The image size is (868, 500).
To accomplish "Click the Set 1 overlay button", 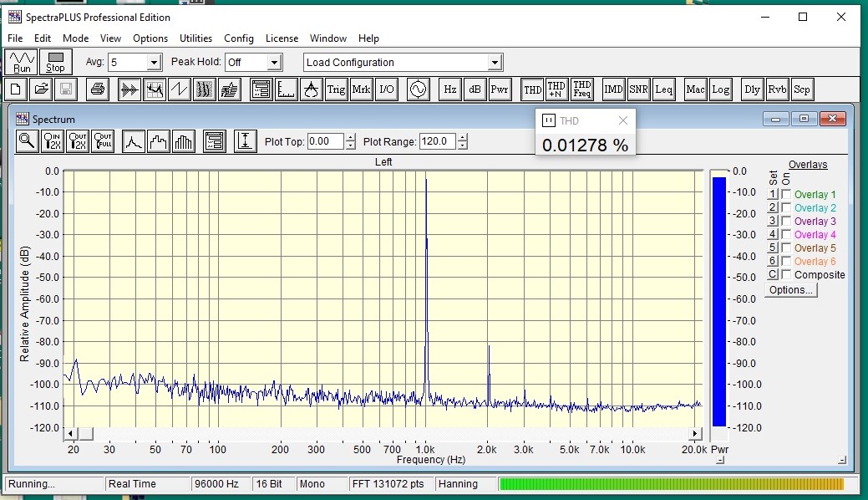I will pos(773,194).
